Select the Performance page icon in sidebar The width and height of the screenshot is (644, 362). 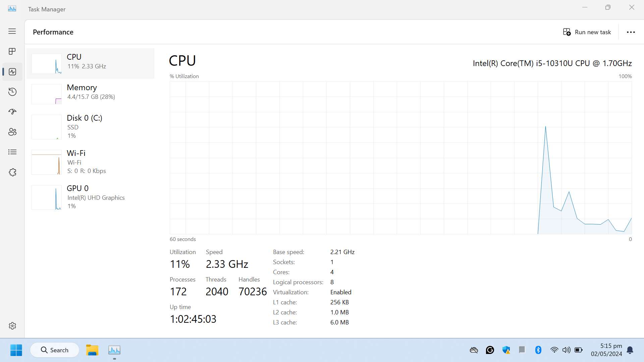pos(12,72)
